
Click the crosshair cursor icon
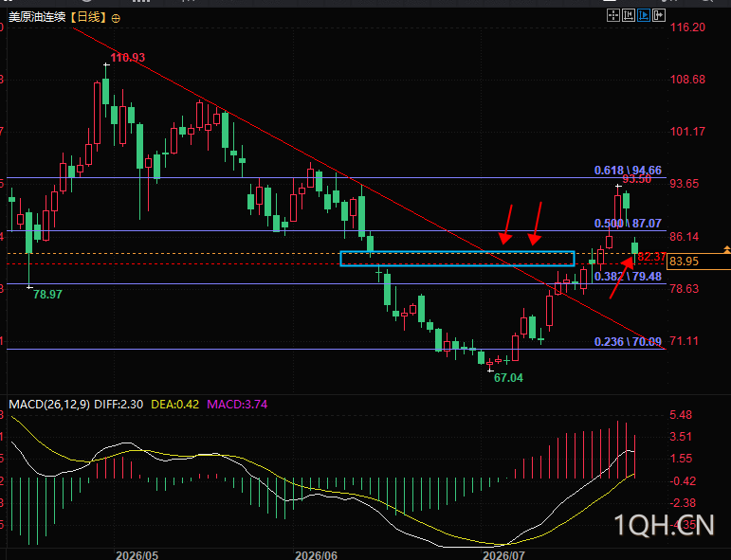(x=613, y=15)
